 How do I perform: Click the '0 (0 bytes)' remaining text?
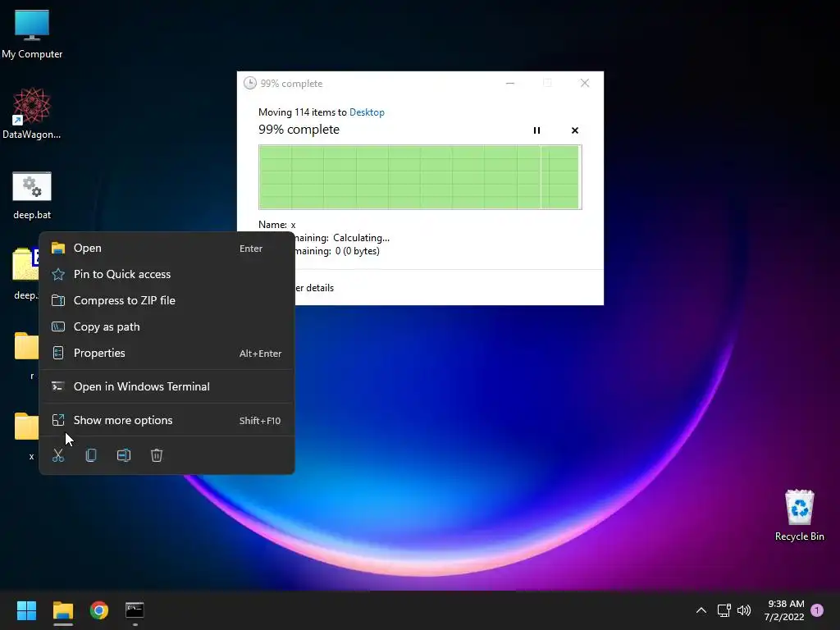tap(358, 251)
